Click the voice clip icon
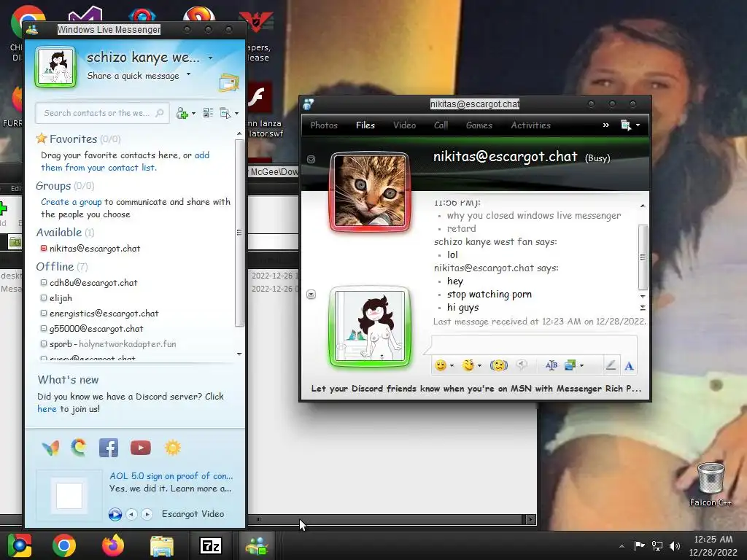This screenshot has width=747, height=560. [522, 365]
